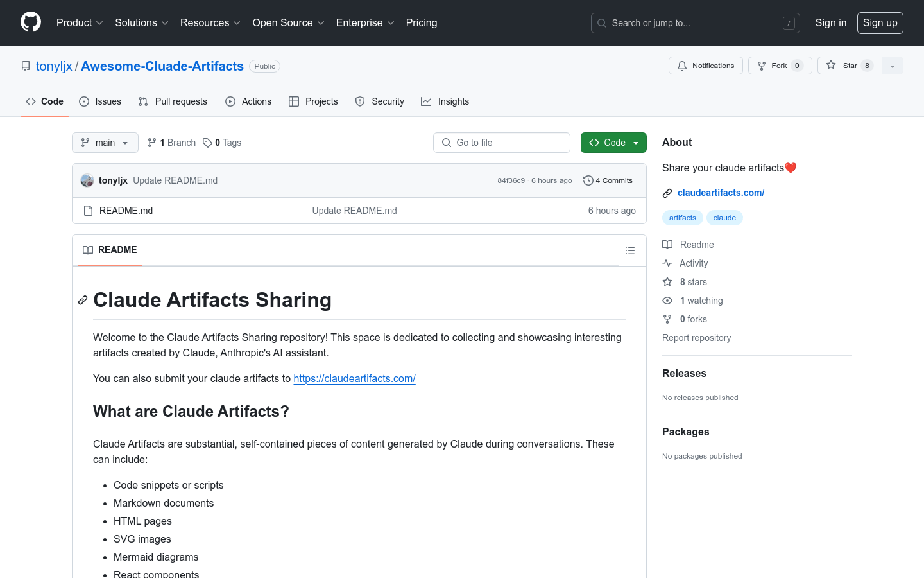Open the https://claudeartifacts.com/ README link
Viewport: 924px width, 578px height.
[354, 378]
